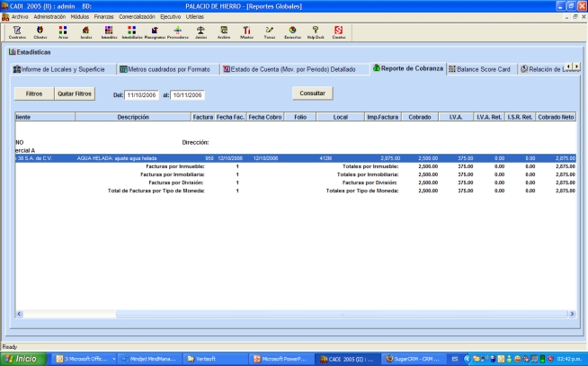Switch to Informe de Locales y Superficie tab
Screen dimensions: 588x366
pyautogui.click(x=60, y=69)
